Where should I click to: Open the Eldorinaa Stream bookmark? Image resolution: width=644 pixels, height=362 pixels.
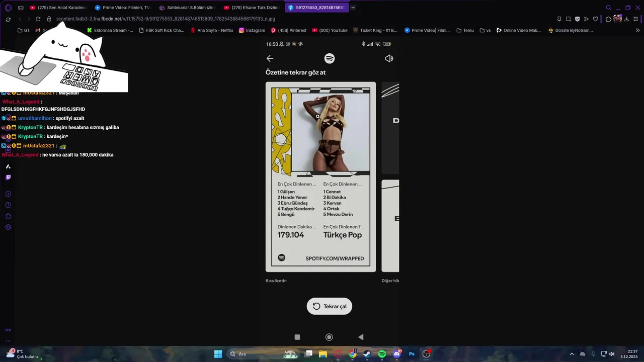(x=110, y=30)
